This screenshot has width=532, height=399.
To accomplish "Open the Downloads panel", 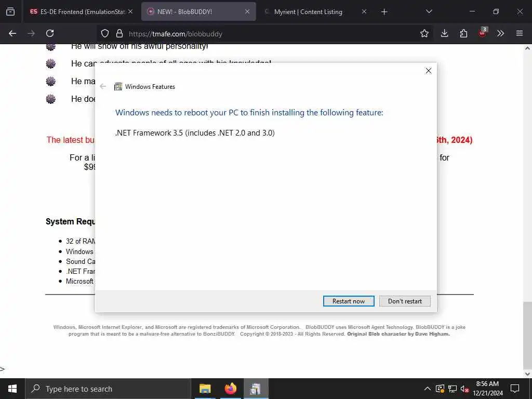I will [x=445, y=33].
